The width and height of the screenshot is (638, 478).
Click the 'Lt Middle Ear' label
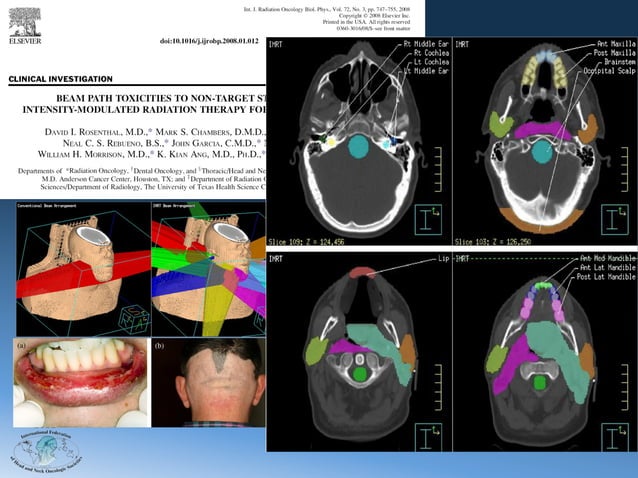click(426, 71)
